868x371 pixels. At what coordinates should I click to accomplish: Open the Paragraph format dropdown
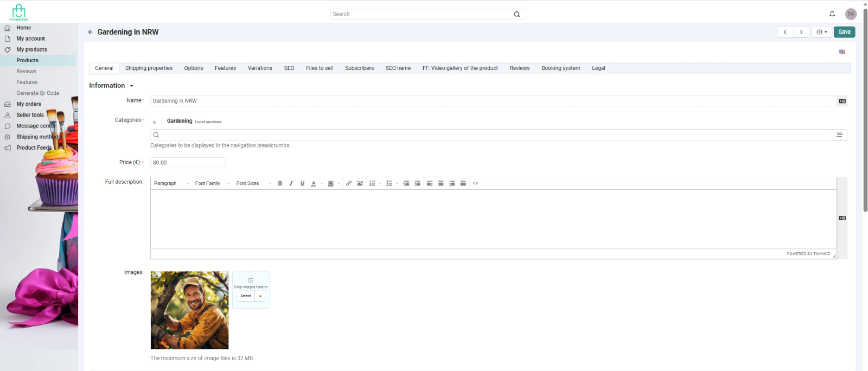[171, 183]
